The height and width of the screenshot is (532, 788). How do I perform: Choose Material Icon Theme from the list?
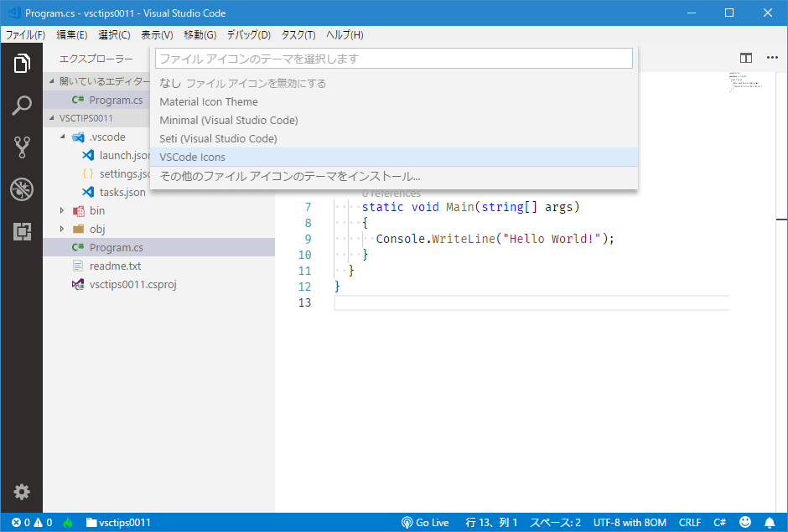207,101
